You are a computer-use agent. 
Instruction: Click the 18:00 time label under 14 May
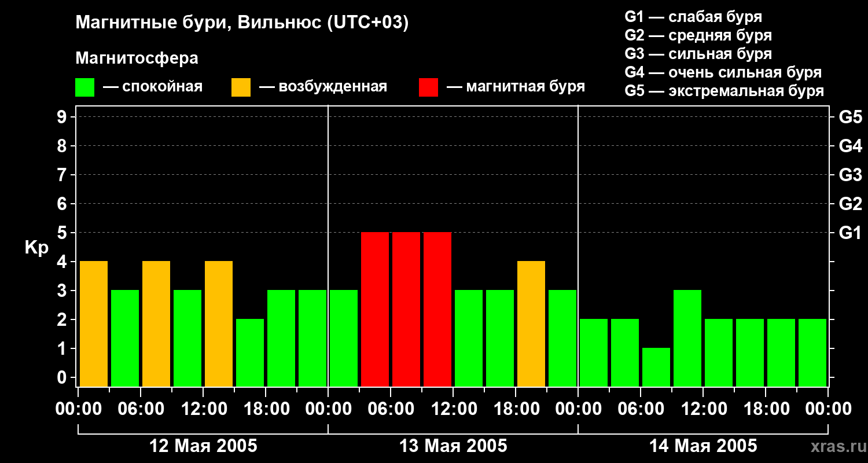tap(766, 409)
